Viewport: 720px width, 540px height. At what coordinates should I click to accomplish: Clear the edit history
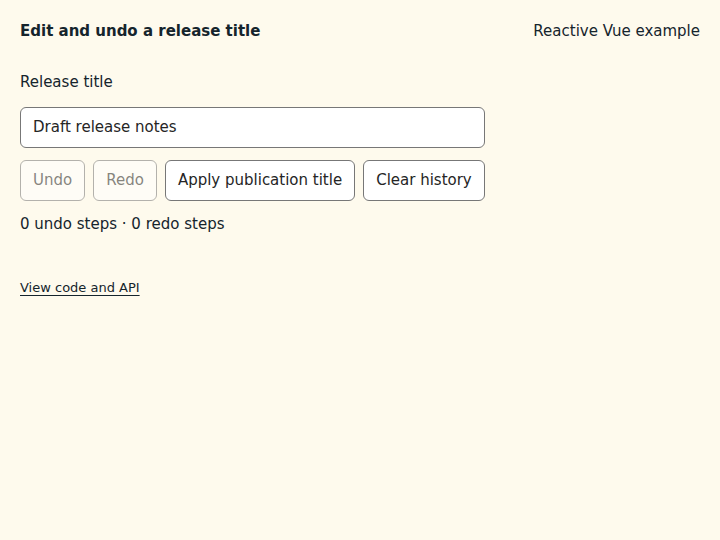click(424, 180)
